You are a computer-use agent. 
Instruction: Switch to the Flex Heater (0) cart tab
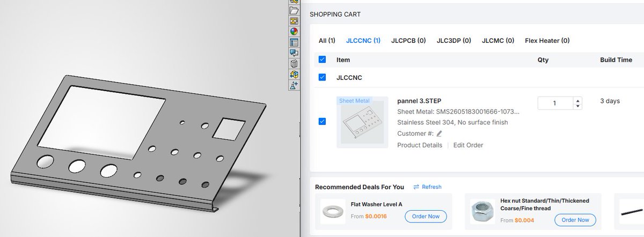[547, 40]
